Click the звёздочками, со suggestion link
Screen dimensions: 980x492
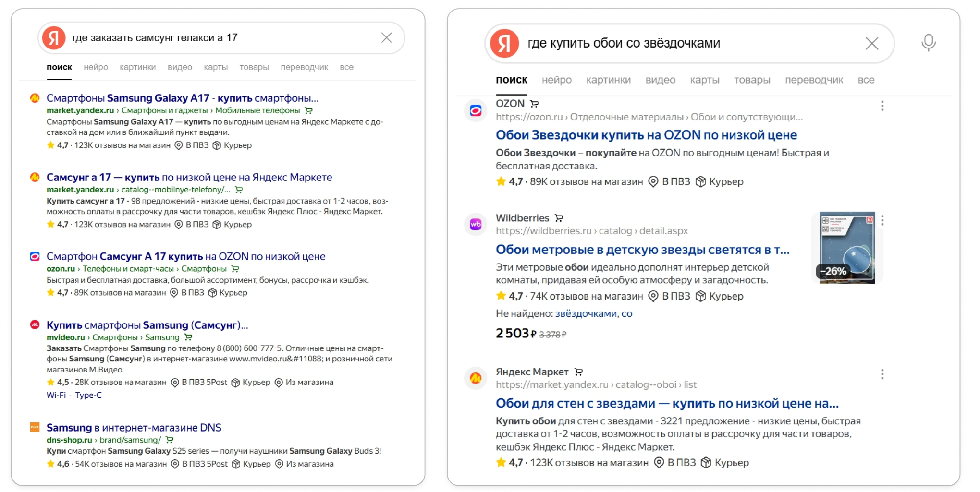594,313
